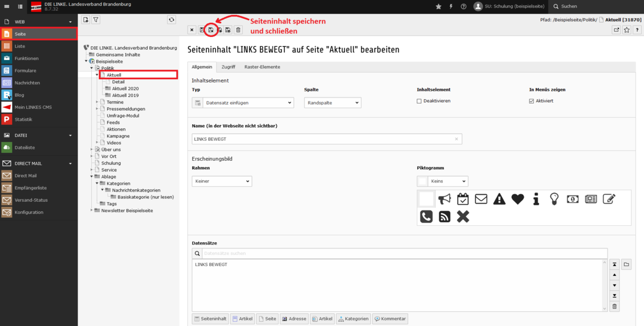Choose the calendar pictogram
Image resolution: width=644 pixels, height=326 pixels.
click(x=463, y=199)
